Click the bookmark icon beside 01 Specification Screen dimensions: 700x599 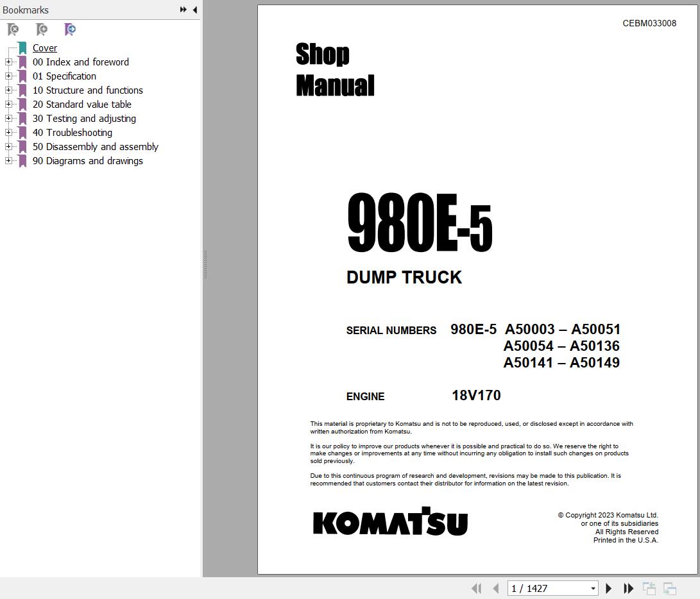click(x=22, y=76)
